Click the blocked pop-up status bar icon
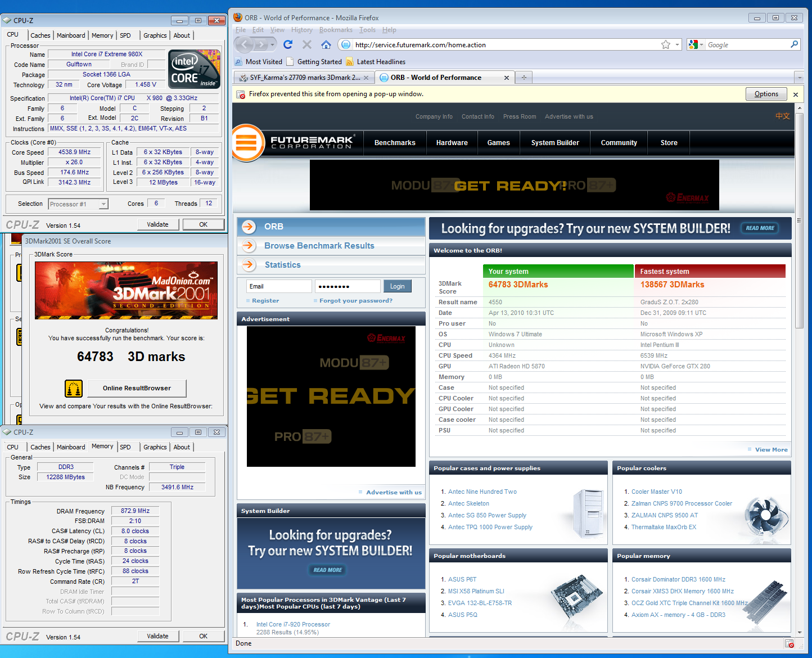 [x=790, y=643]
